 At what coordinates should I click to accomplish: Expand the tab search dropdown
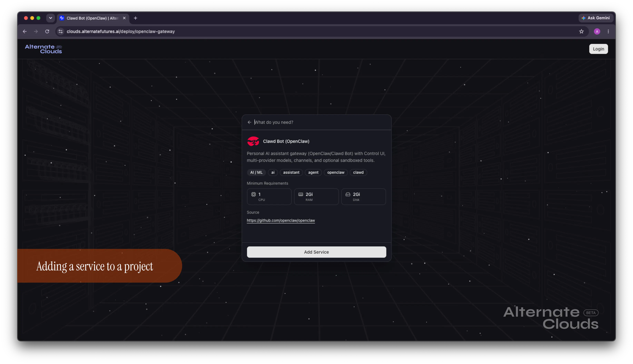point(51,18)
